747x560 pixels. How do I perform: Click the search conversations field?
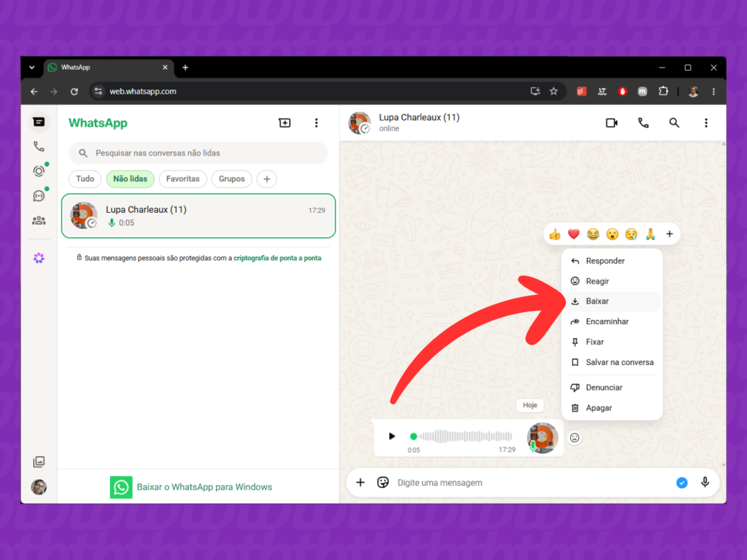(x=198, y=153)
